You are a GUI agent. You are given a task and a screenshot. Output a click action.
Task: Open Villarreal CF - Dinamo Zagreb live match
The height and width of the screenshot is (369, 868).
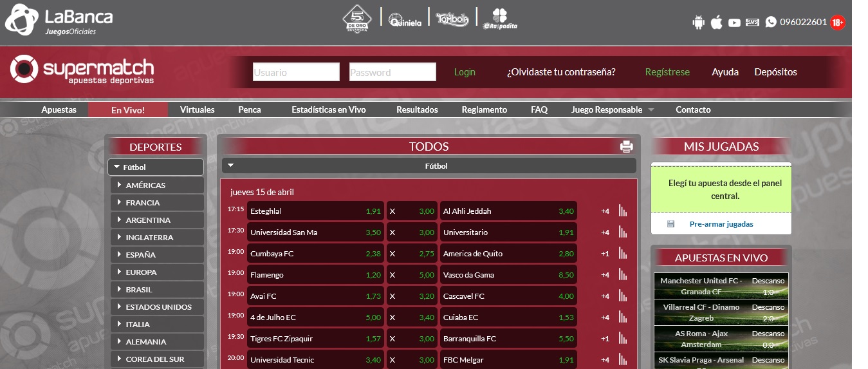coord(721,312)
